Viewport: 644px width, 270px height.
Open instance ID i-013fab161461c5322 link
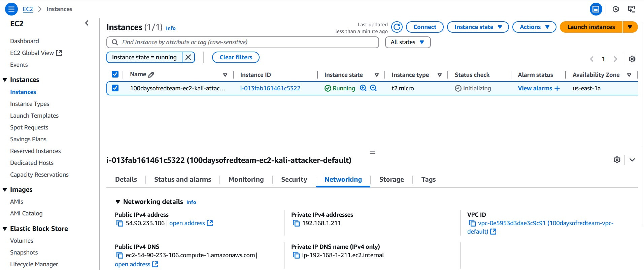[270, 88]
